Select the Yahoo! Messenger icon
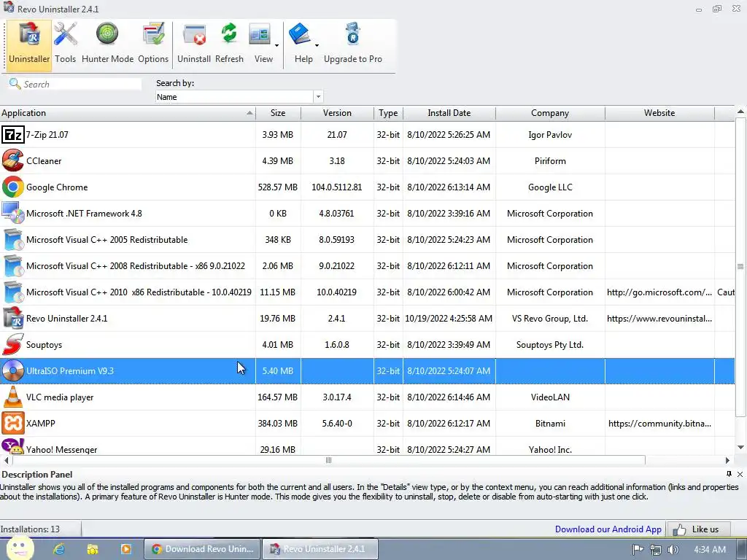Viewport: 747px width, 560px height. [13, 446]
